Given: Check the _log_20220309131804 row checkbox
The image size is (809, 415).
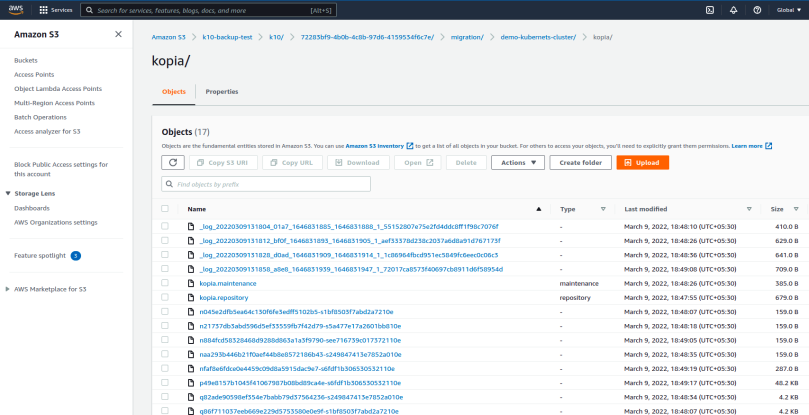Looking at the screenshot, I should (165, 226).
